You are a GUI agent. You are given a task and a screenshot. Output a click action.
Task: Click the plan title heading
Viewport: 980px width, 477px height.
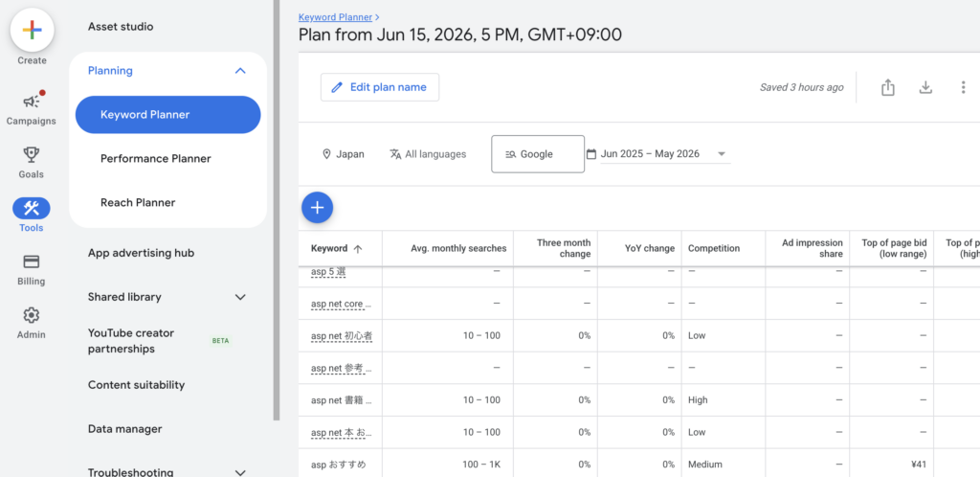460,34
